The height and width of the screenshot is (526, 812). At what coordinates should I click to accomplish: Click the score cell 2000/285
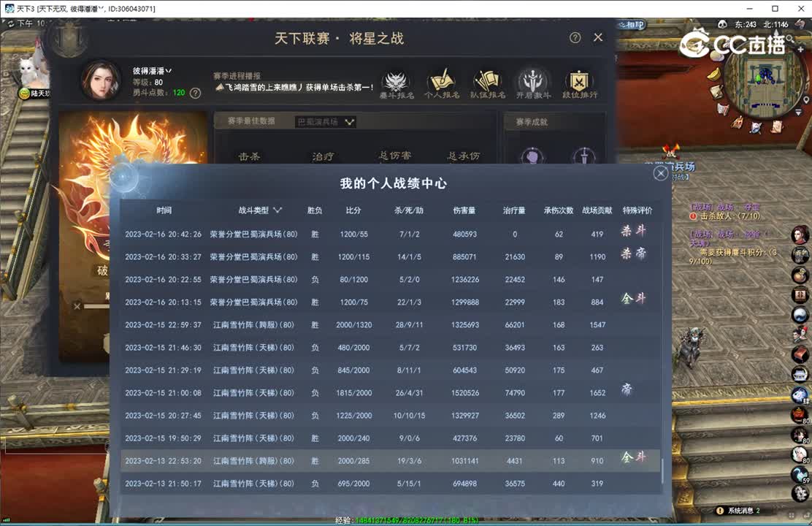tap(353, 461)
